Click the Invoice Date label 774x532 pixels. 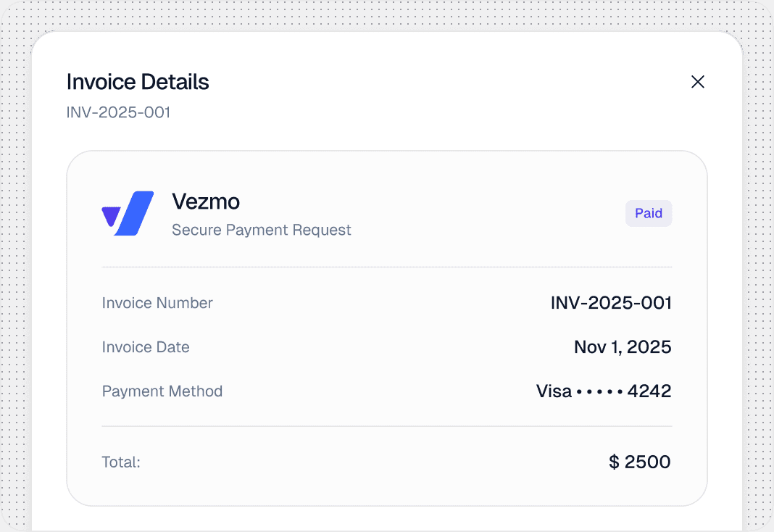click(x=146, y=347)
